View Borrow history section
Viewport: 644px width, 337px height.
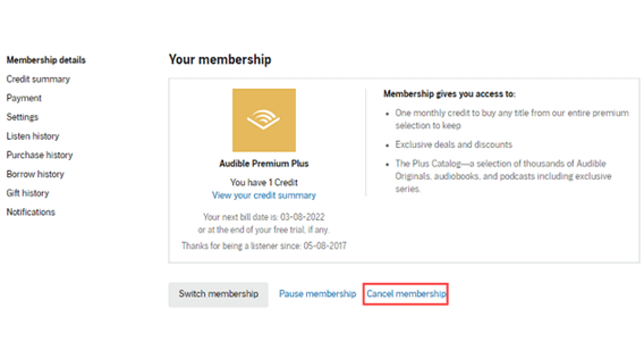tap(35, 174)
